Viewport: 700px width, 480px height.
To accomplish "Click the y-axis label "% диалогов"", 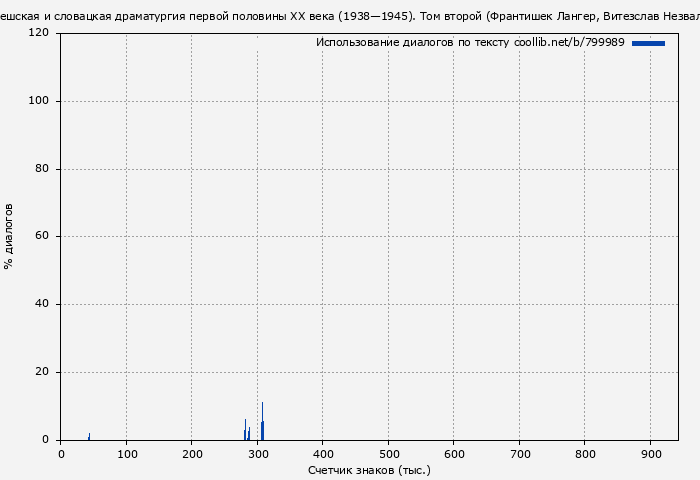I will click(x=9, y=236).
